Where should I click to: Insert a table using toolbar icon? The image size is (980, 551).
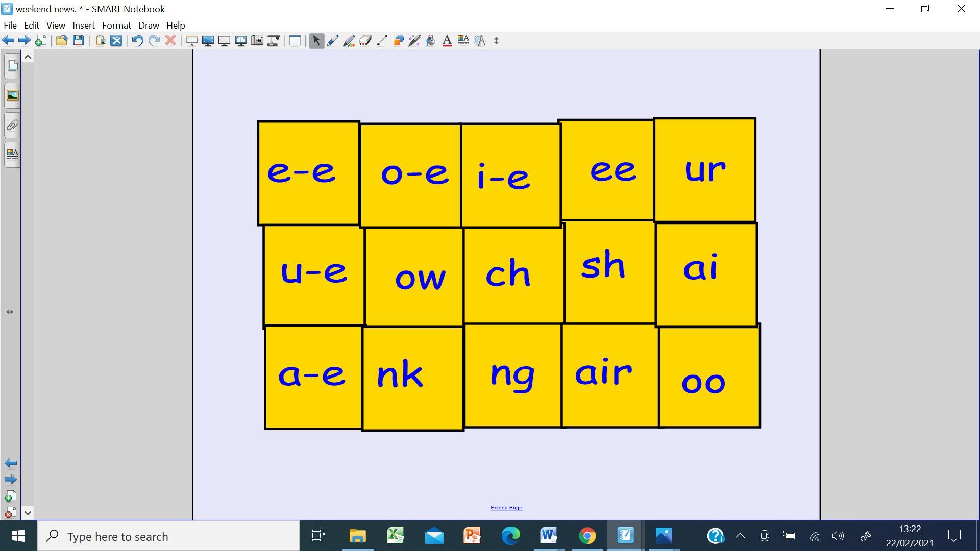click(x=295, y=41)
